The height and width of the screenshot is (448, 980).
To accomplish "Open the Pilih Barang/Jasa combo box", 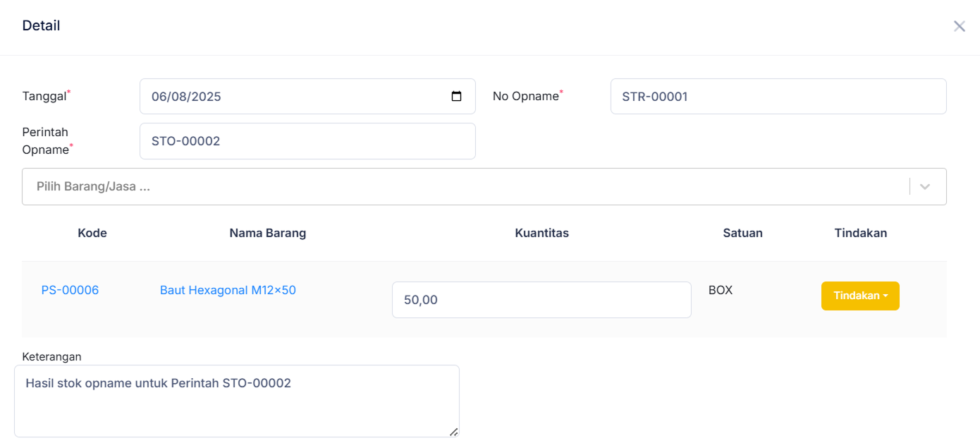I will (x=465, y=187).
